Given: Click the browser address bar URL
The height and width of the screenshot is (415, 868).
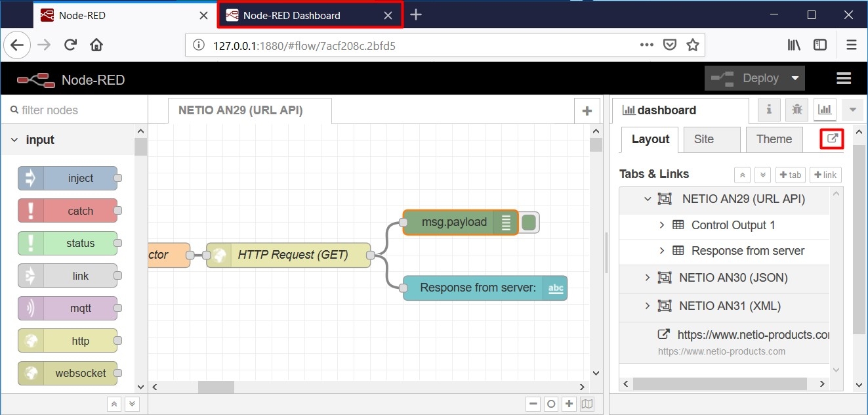Looking at the screenshot, I should (304, 45).
